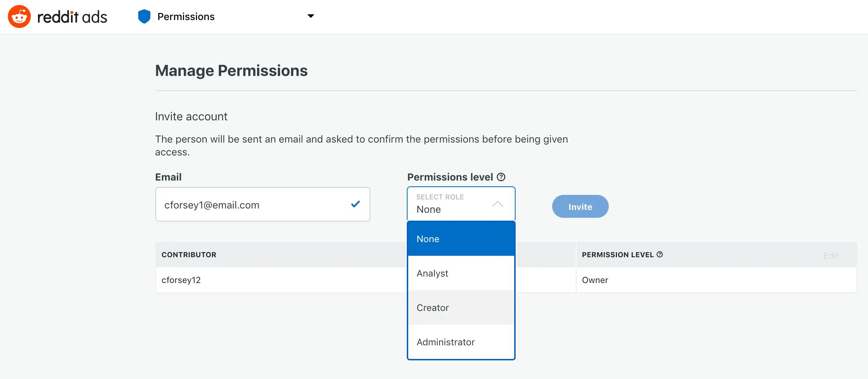The height and width of the screenshot is (379, 868).
Task: Click the CONTRIBUTOR column header
Action: [x=189, y=255]
